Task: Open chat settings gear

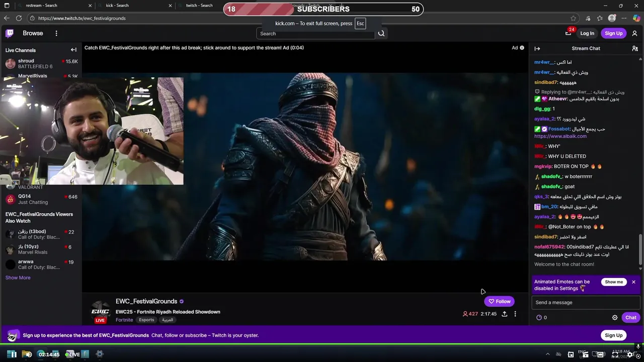Action: pos(615,318)
